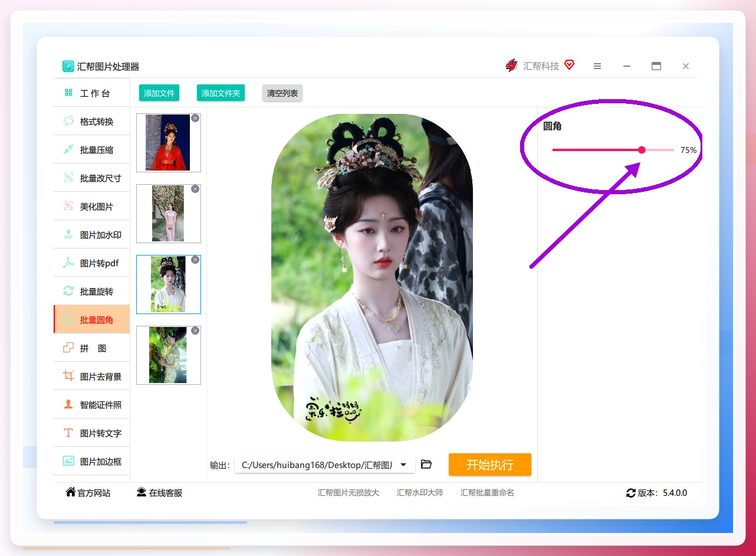Image resolution: width=756 pixels, height=556 pixels.
Task: Click the 清空列表 button
Action: pyautogui.click(x=282, y=93)
